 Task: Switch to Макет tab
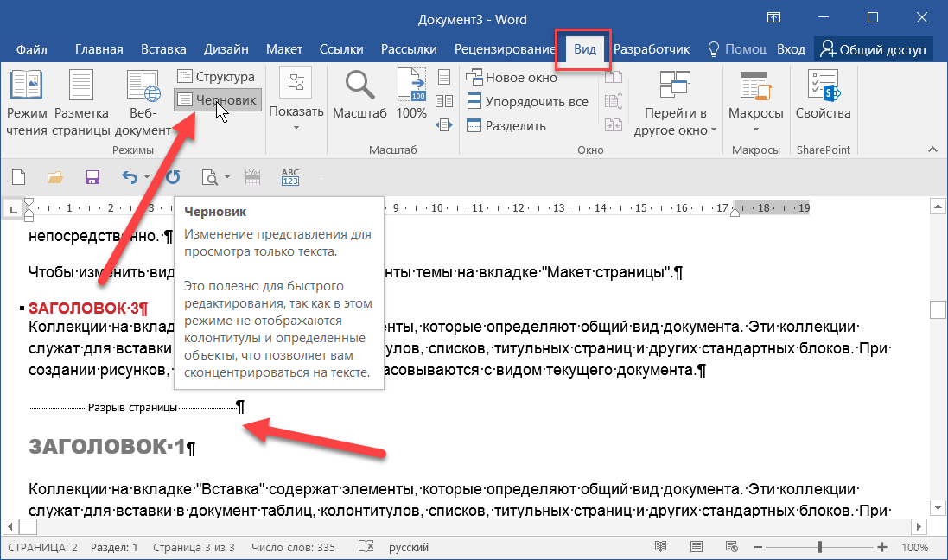click(x=284, y=49)
